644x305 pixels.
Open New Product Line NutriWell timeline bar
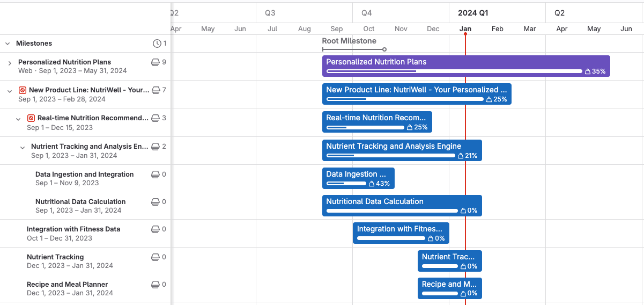417,94
